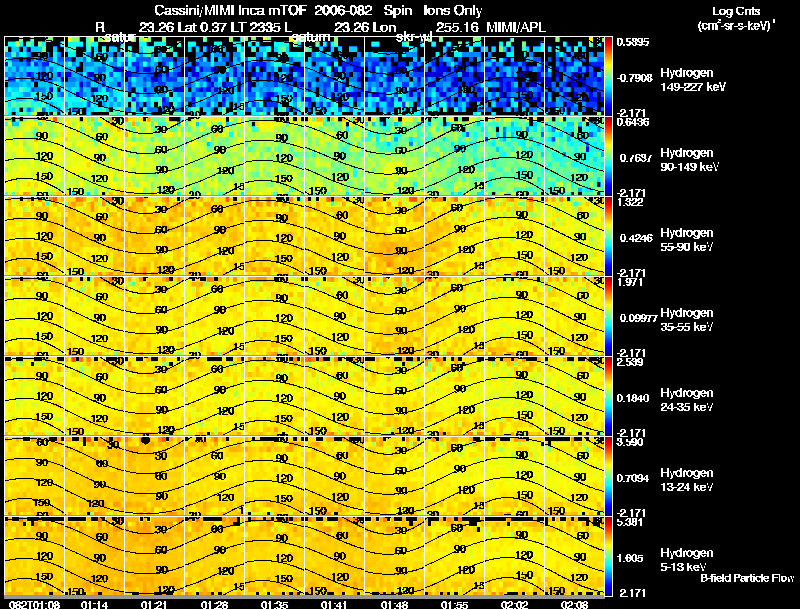Click the 'Log Cnts' colorbar heading
This screenshot has height=609, width=800.
click(x=736, y=11)
